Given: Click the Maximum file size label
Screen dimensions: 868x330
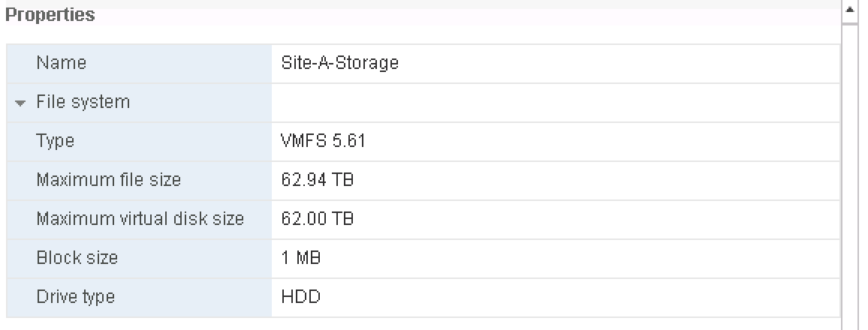Looking at the screenshot, I should [108, 180].
